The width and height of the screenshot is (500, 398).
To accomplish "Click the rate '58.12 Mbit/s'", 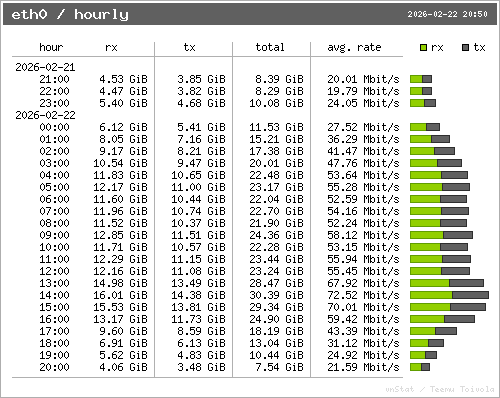I will [x=363, y=235].
